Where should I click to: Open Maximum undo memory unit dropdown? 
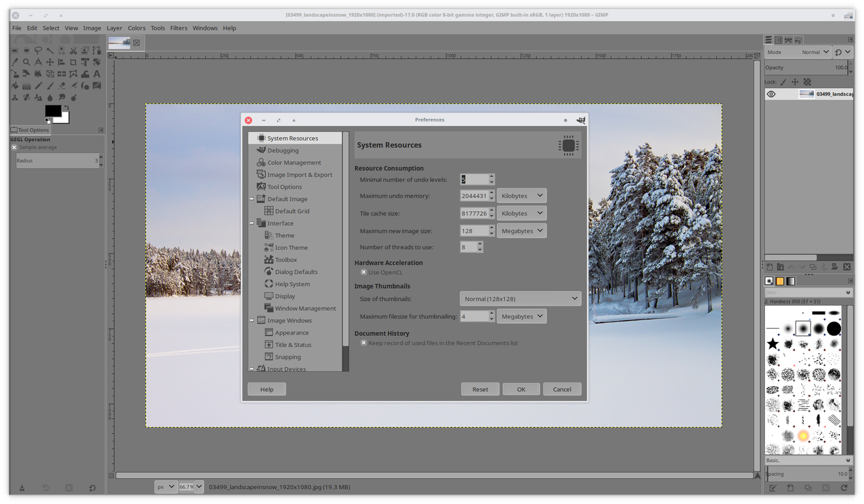click(x=521, y=196)
